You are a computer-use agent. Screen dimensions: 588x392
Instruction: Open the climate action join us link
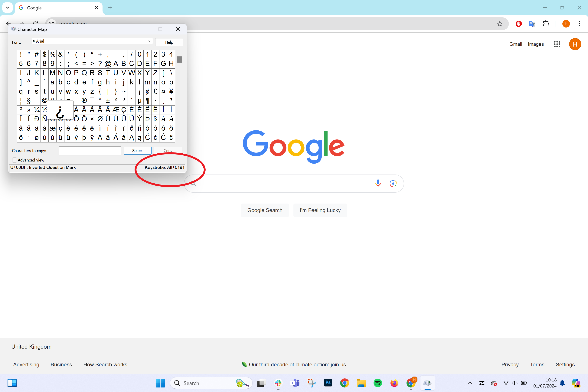click(297, 364)
